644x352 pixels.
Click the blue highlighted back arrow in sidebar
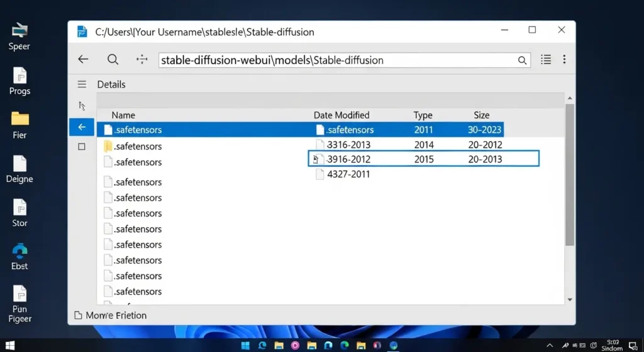click(x=82, y=127)
